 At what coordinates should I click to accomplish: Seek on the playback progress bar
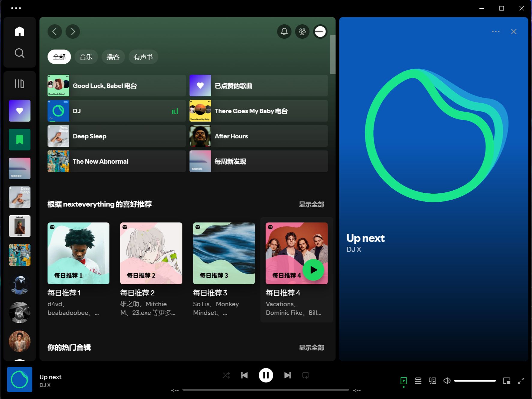click(266, 390)
